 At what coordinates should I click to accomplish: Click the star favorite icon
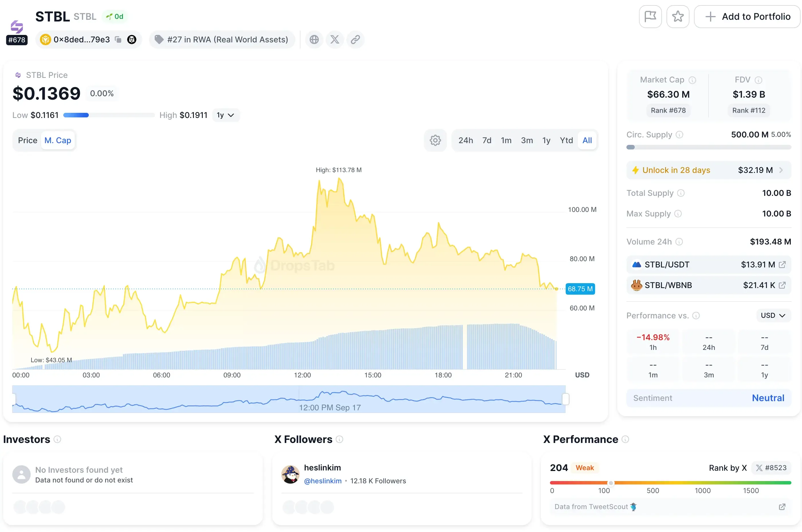pos(678,16)
